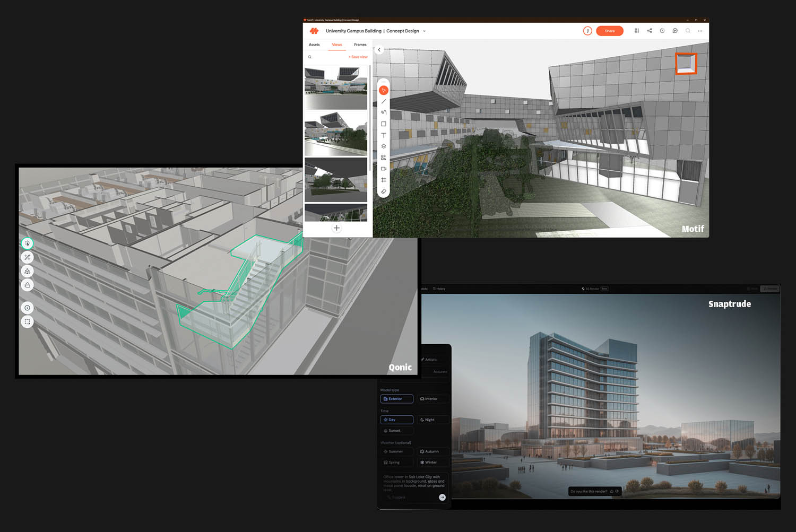
Task: Click the orange Share button in Motif
Action: 610,31
